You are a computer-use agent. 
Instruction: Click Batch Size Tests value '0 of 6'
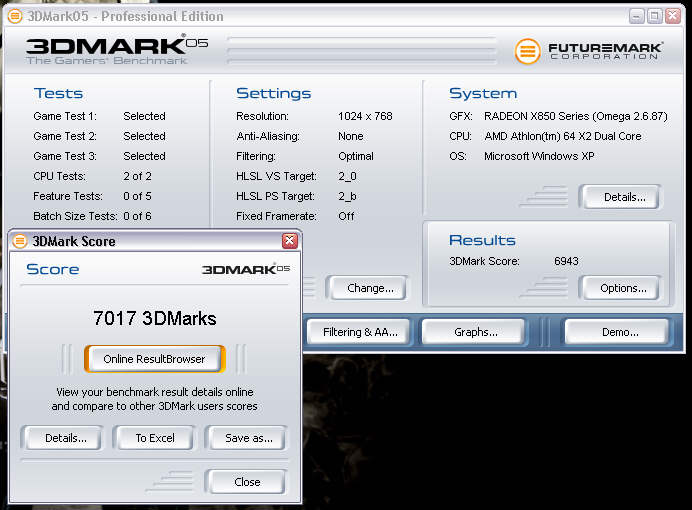(137, 216)
